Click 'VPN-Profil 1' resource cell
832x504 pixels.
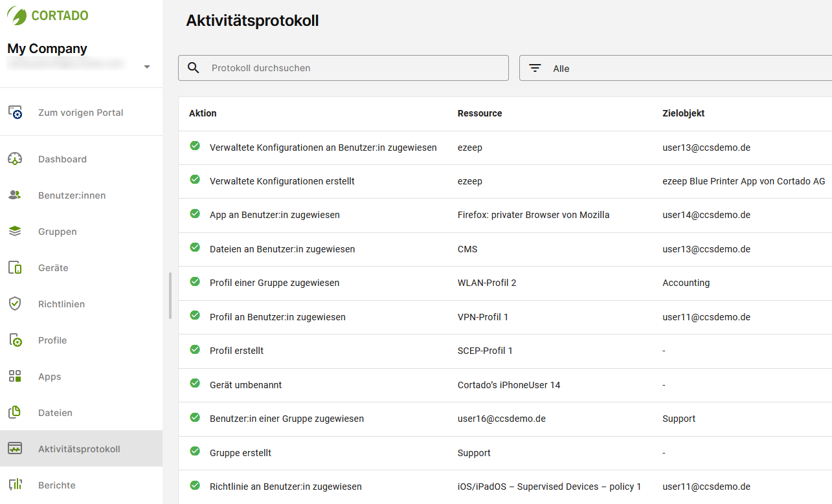coord(483,317)
